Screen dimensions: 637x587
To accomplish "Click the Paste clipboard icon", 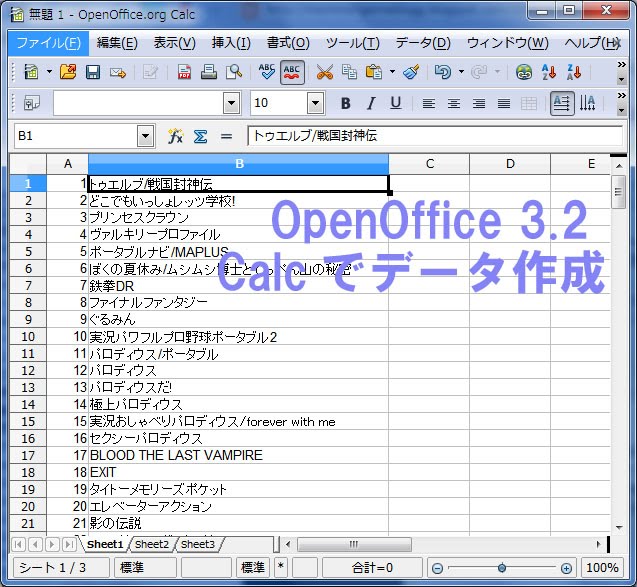I will click(x=374, y=72).
